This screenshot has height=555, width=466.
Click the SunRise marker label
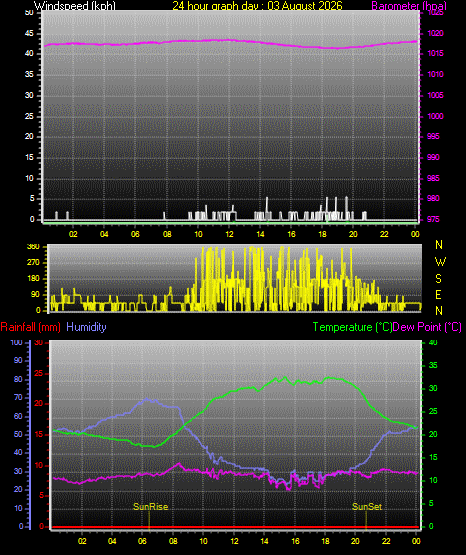point(150,507)
